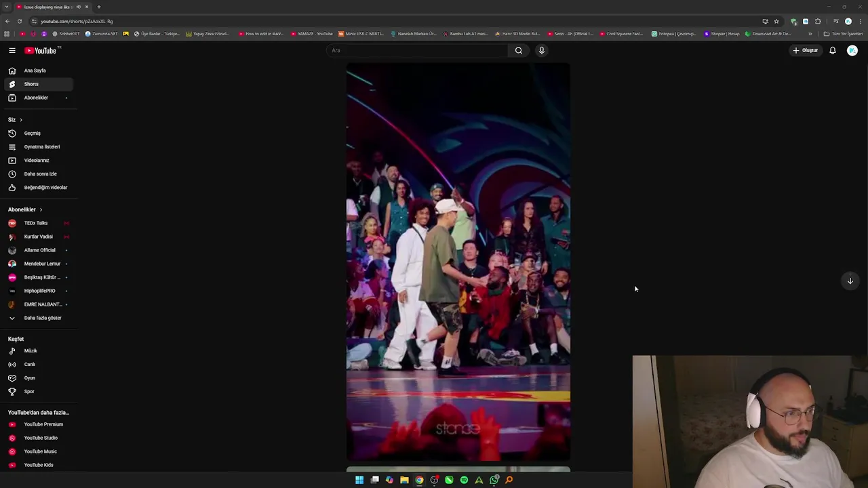The image size is (868, 488).
Task: Open Shopier Hesap bookmark
Action: [722, 34]
